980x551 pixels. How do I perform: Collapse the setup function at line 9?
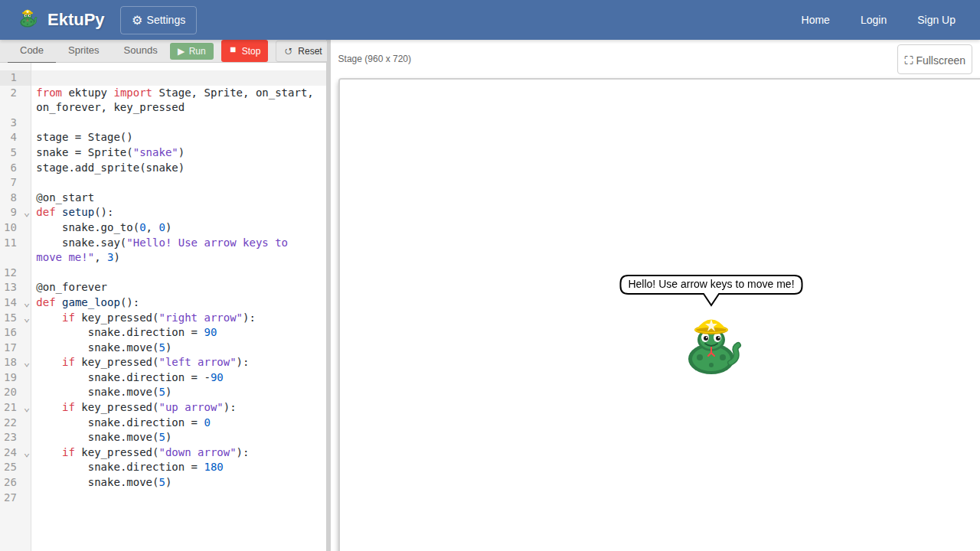tap(27, 214)
